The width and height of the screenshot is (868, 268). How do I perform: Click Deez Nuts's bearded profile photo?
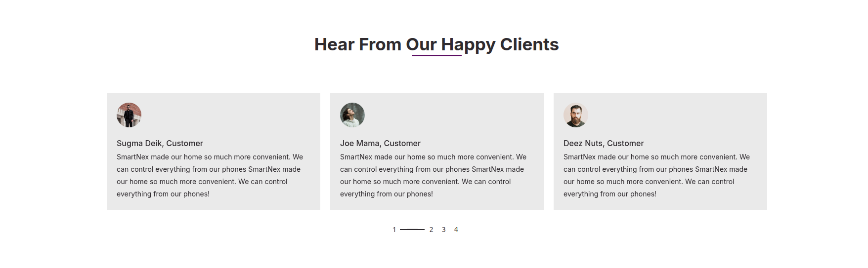[576, 115]
